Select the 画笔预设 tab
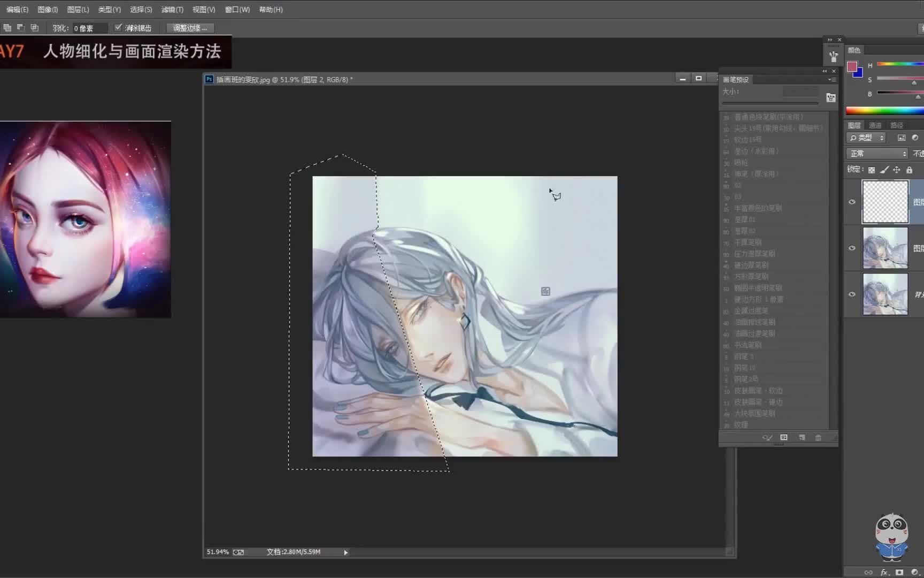This screenshot has height=578, width=924. pos(736,80)
